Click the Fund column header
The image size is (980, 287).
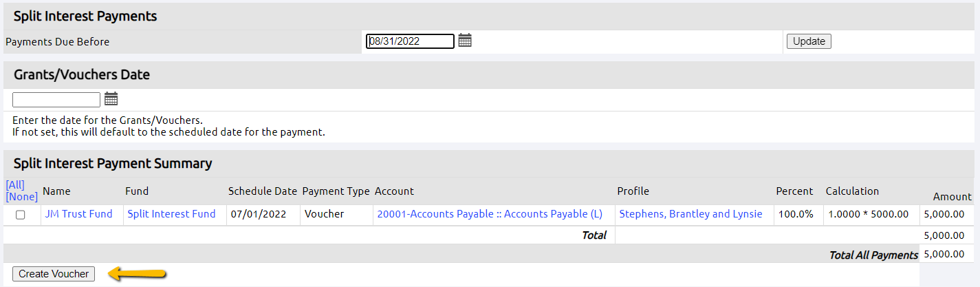pos(137,191)
